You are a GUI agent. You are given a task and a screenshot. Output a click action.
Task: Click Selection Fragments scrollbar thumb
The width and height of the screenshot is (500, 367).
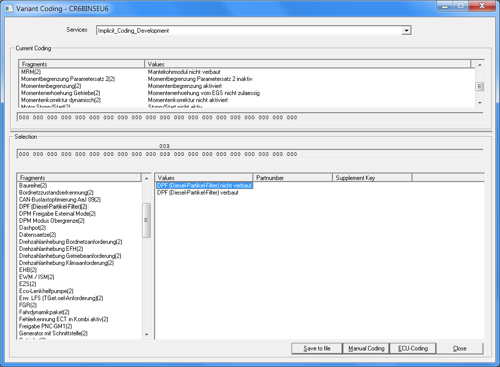146,220
